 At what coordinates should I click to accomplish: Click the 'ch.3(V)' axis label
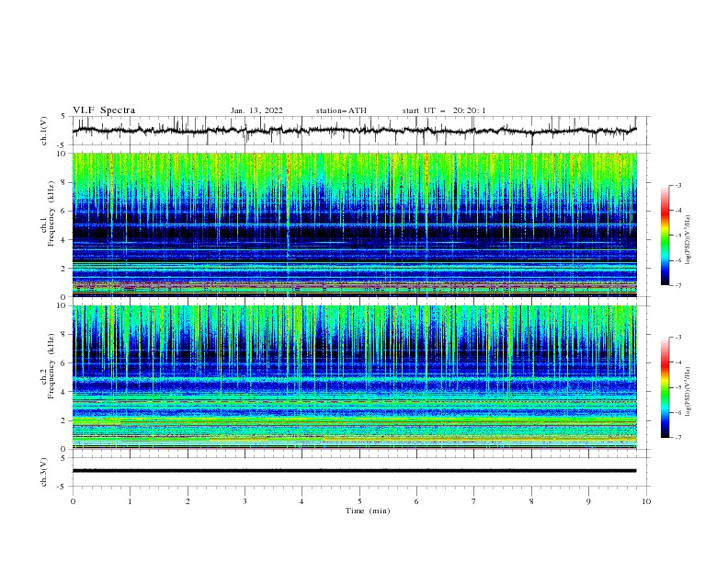pyautogui.click(x=44, y=472)
